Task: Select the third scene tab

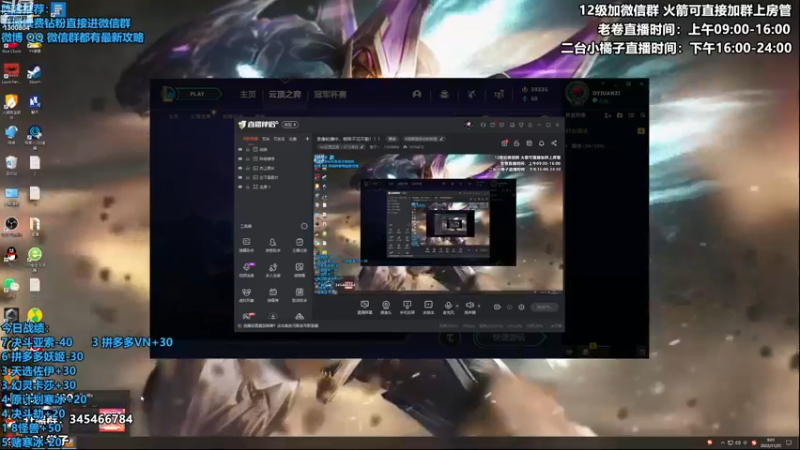Action: pyautogui.click(x=279, y=139)
